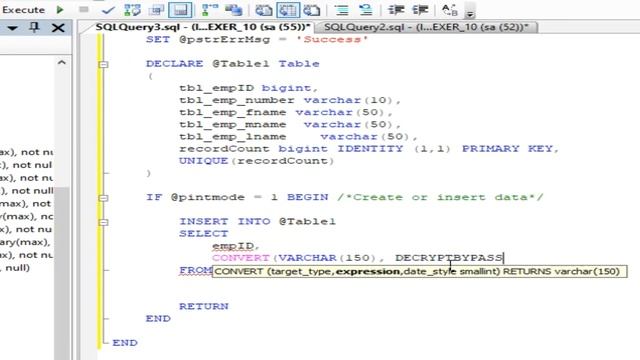Pin or auto-hide the Object Explorer panel
The width and height of the screenshot is (640, 360).
point(35,28)
